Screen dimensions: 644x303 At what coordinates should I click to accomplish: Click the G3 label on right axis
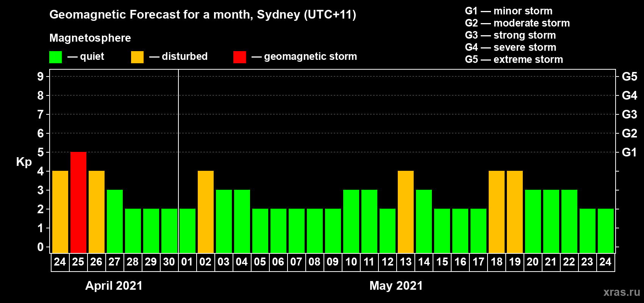pyautogui.click(x=630, y=114)
